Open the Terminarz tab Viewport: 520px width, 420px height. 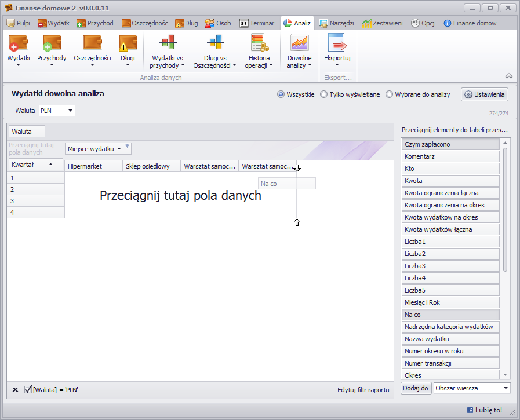[257, 23]
